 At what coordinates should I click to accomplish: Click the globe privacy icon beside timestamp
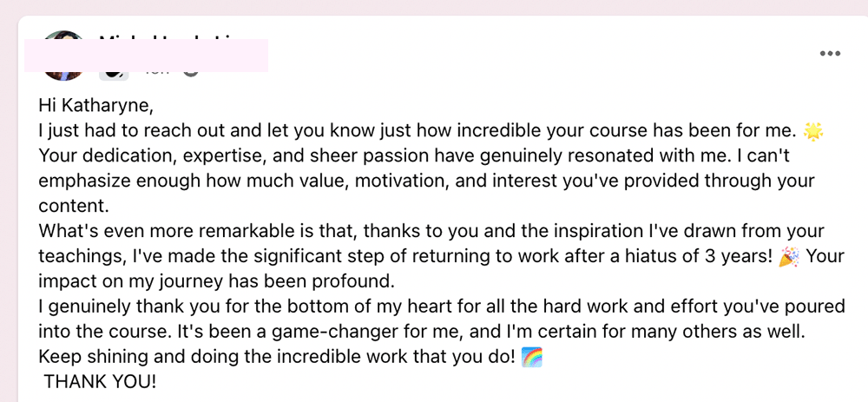[191, 72]
